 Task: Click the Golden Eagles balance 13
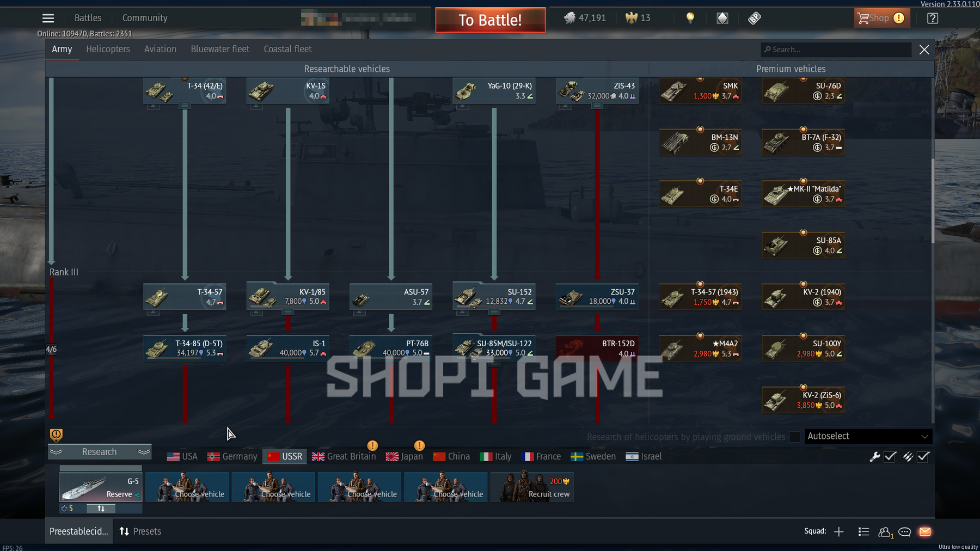pyautogui.click(x=638, y=18)
